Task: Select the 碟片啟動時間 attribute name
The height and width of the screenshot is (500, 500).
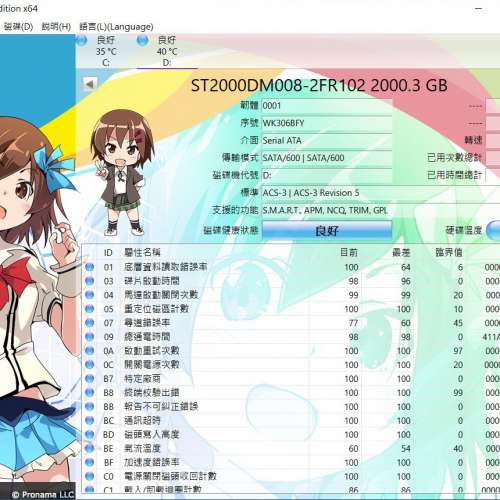Action: 152,281
